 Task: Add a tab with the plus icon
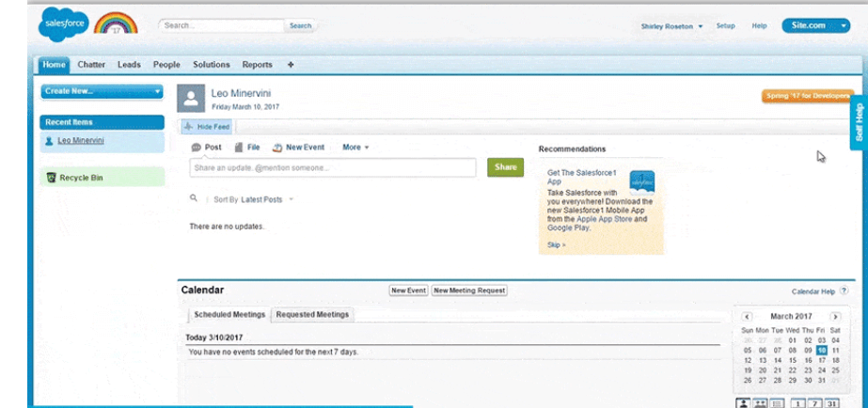[291, 65]
